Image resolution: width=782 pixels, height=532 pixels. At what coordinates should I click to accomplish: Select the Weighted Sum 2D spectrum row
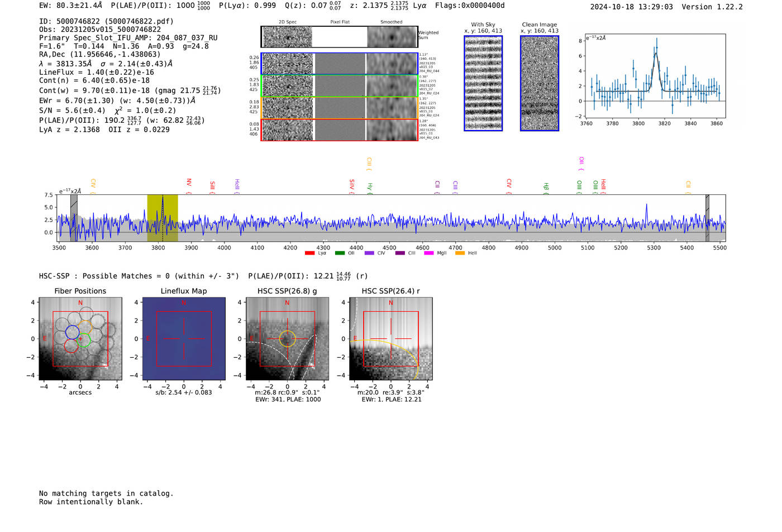click(x=340, y=37)
